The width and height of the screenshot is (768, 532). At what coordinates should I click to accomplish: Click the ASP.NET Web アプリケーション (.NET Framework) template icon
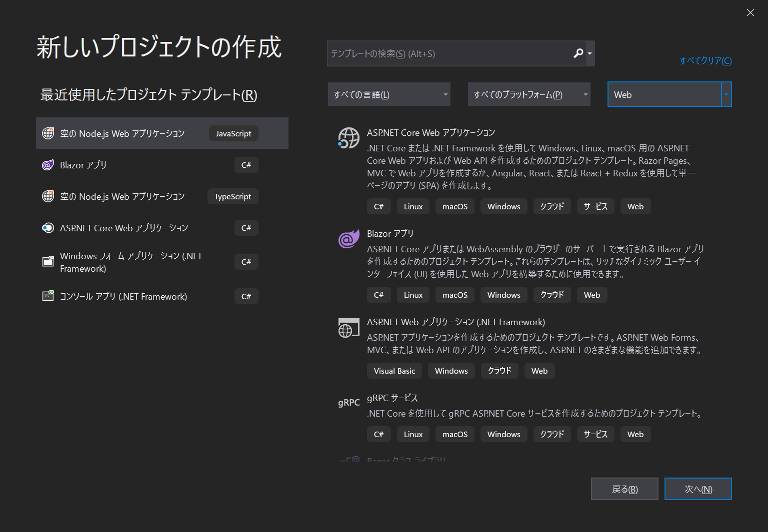click(348, 328)
